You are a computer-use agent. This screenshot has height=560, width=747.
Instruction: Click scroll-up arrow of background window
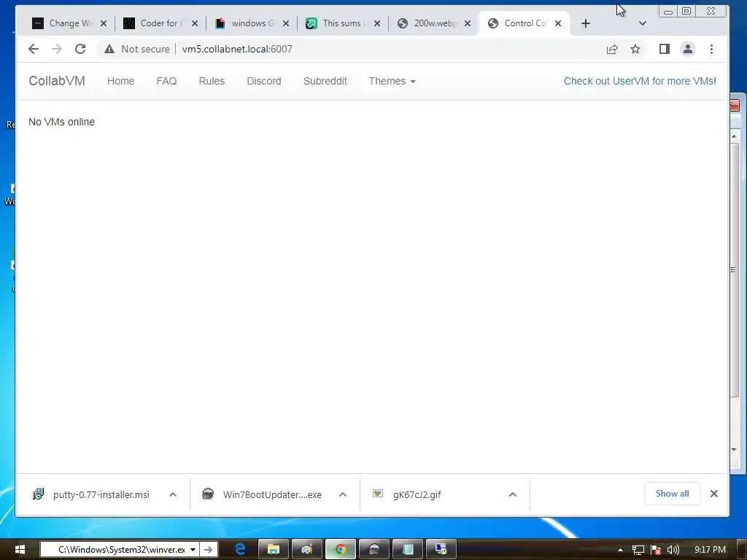tap(734, 136)
